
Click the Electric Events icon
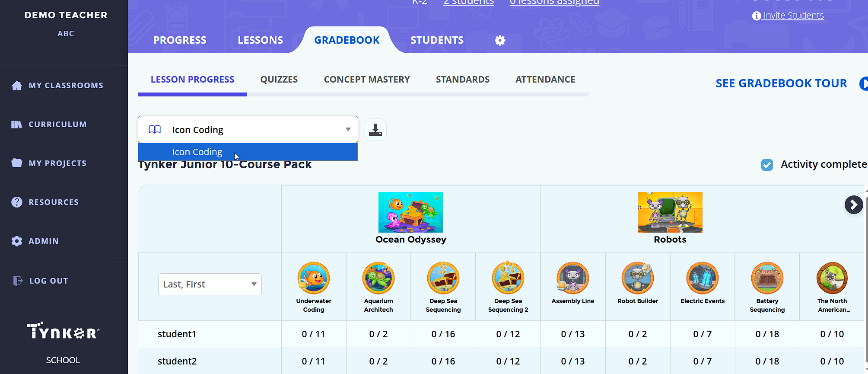(x=703, y=278)
